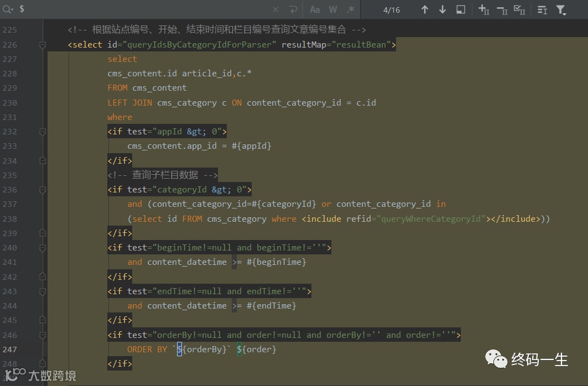588x386 pixels.
Task: Collapse the select tag fold on line 226
Action: tap(43, 45)
